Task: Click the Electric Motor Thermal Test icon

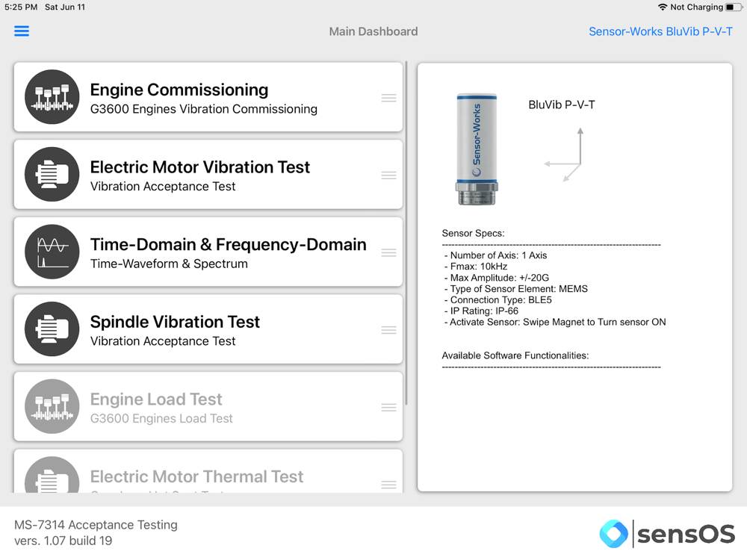Action: 52,475
